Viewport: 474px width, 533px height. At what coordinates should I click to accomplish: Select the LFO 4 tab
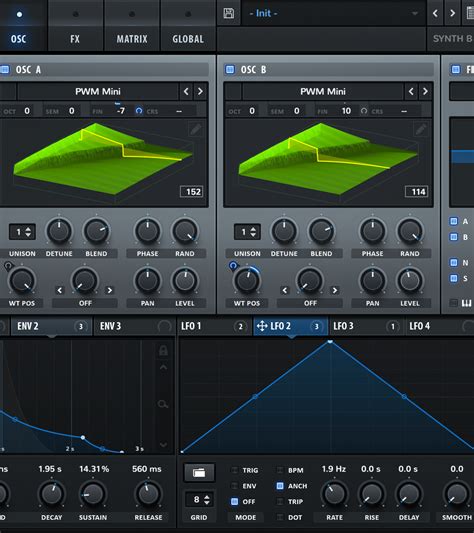(439, 326)
